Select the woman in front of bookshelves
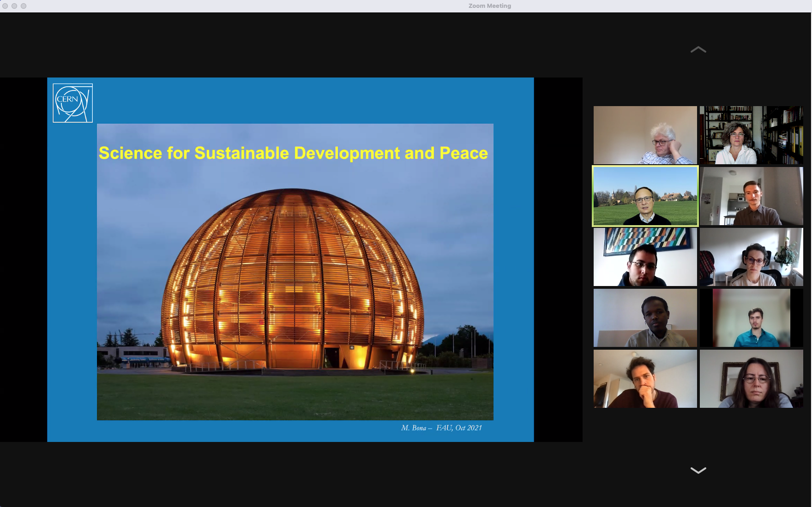The image size is (812, 507). pyautogui.click(x=752, y=135)
